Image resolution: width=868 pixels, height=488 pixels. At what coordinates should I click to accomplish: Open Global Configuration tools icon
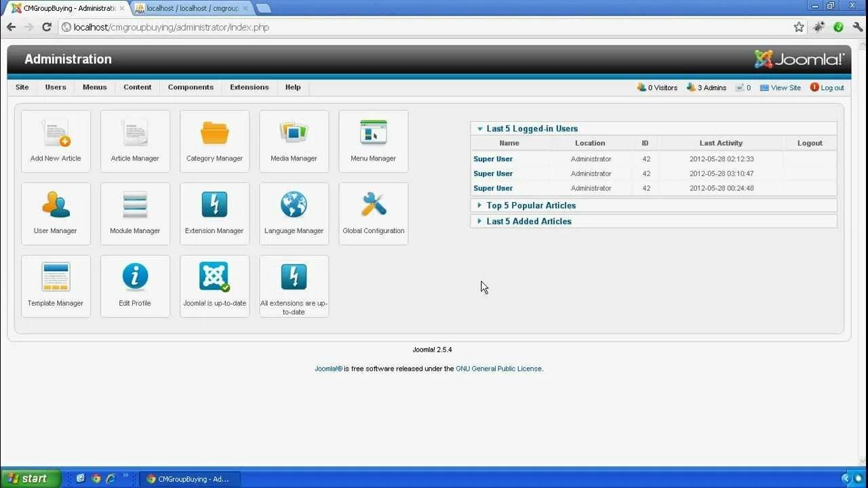coord(373,213)
